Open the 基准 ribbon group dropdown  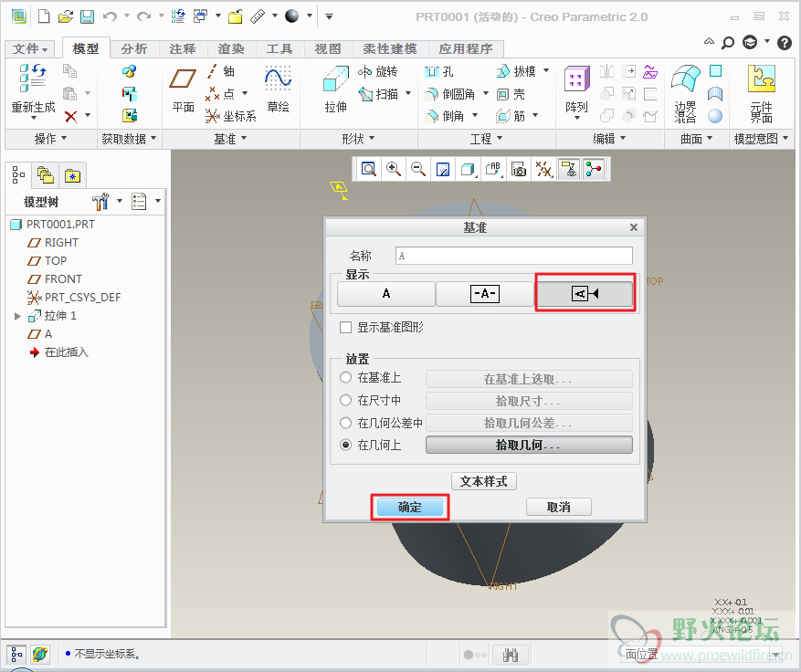[230, 139]
